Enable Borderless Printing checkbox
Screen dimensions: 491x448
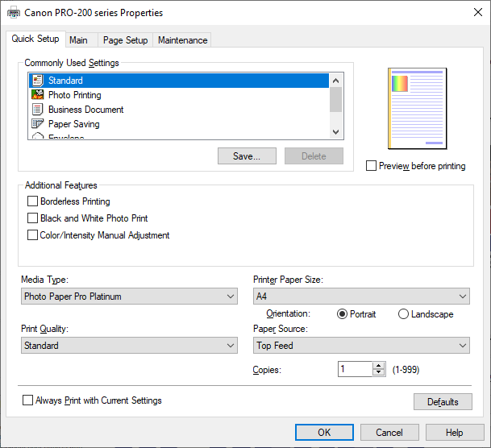pos(32,201)
